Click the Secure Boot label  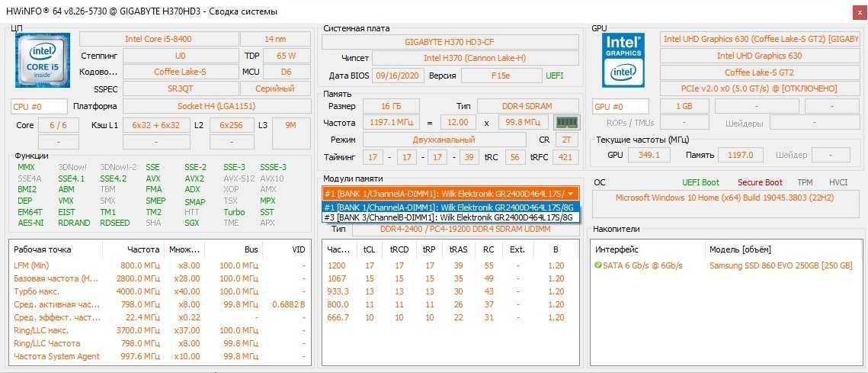(760, 182)
